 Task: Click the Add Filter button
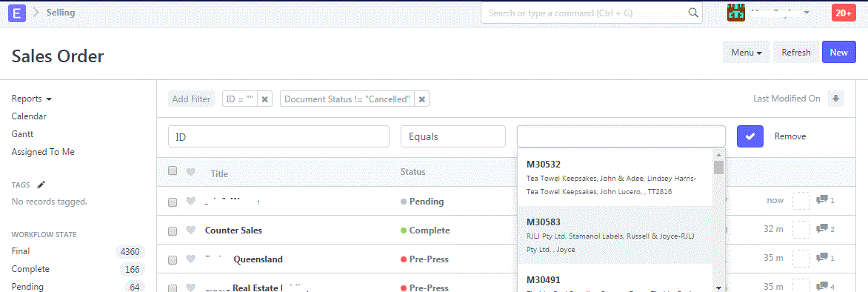coord(191,99)
